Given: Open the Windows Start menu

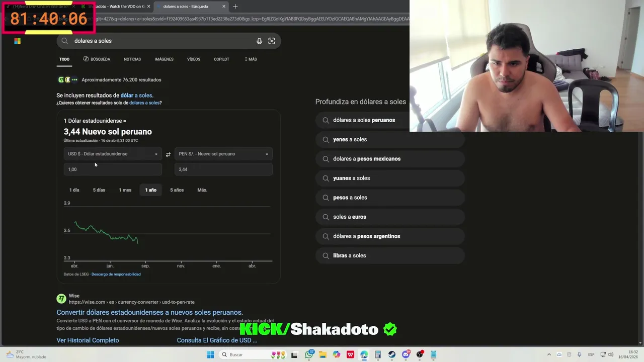Looking at the screenshot, I should 210,355.
